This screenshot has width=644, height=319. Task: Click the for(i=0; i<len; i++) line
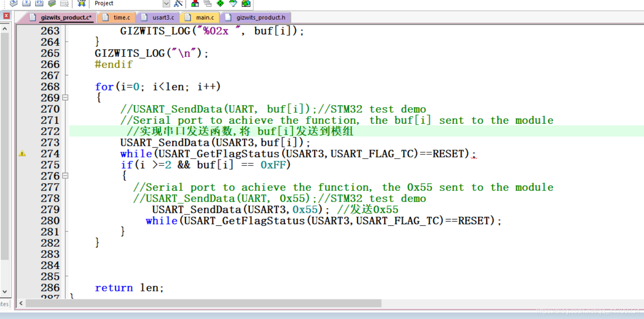(158, 87)
